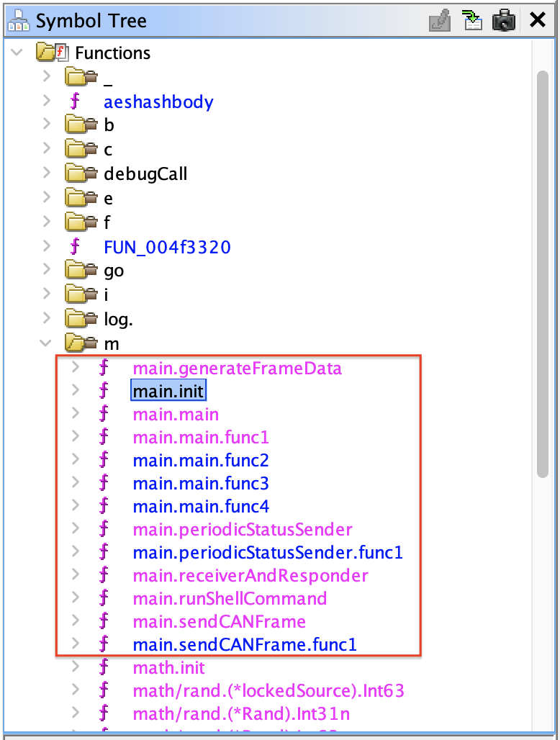Image resolution: width=560 pixels, height=740 pixels.
Task: Expand the c folder
Action: point(46,148)
